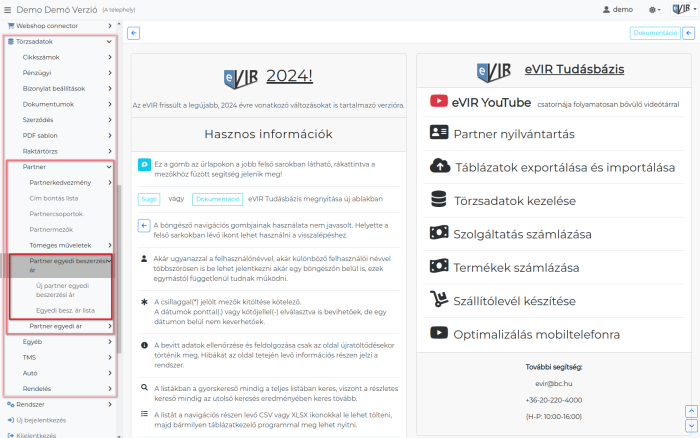Click the back arrow icon at top left
This screenshot has width=700, height=438.
[134, 33]
